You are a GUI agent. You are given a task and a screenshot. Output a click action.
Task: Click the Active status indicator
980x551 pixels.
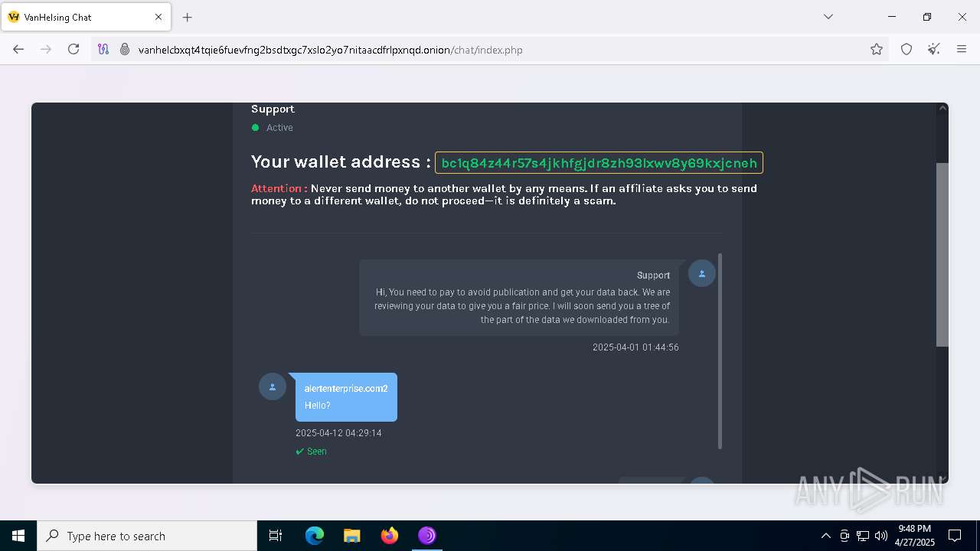point(273,128)
